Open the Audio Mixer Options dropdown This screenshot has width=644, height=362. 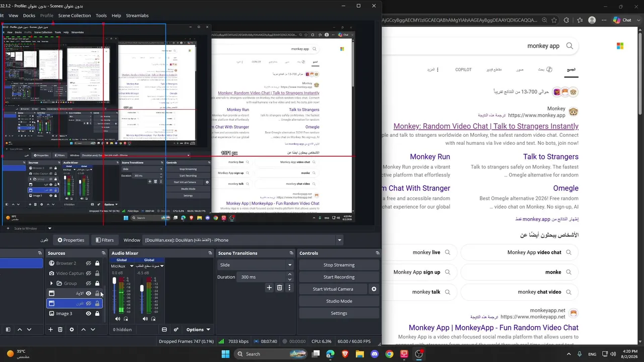pos(198,330)
